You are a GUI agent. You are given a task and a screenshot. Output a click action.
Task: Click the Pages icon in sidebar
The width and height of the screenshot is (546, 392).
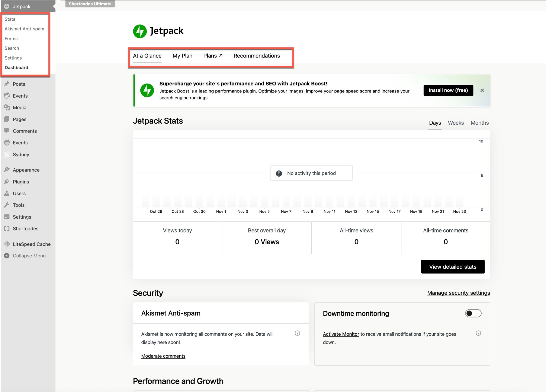[x=7, y=119]
